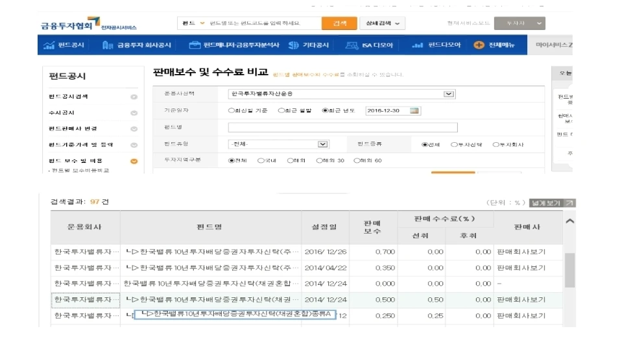This screenshot has height=357, width=644.
Task: Click the 펀드명 column header
Action: pos(210,227)
